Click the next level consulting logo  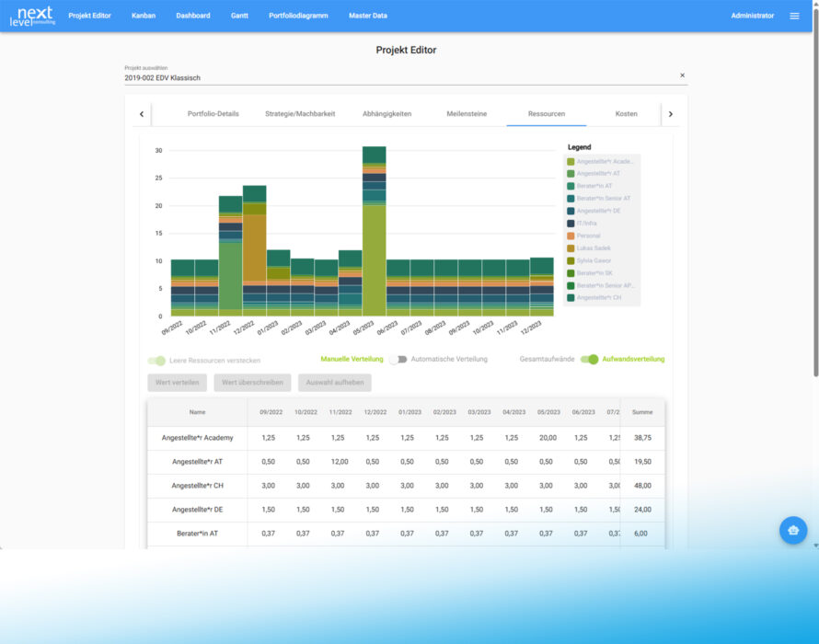point(32,17)
